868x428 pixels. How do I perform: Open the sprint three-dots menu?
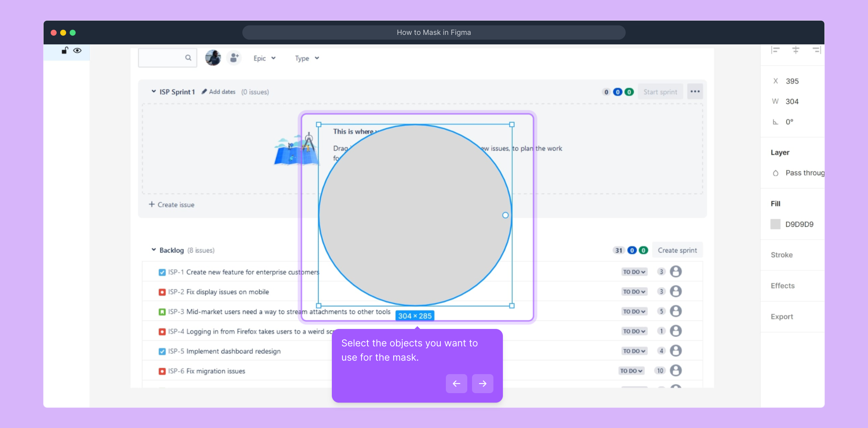[x=695, y=92]
